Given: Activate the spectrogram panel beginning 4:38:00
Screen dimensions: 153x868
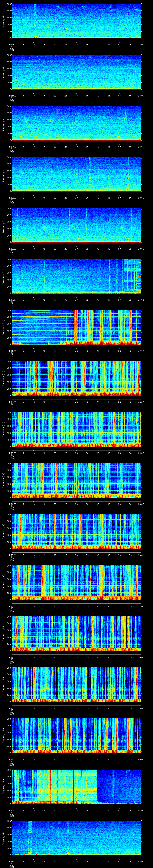Looking at the screenshot, I should 77,685.
